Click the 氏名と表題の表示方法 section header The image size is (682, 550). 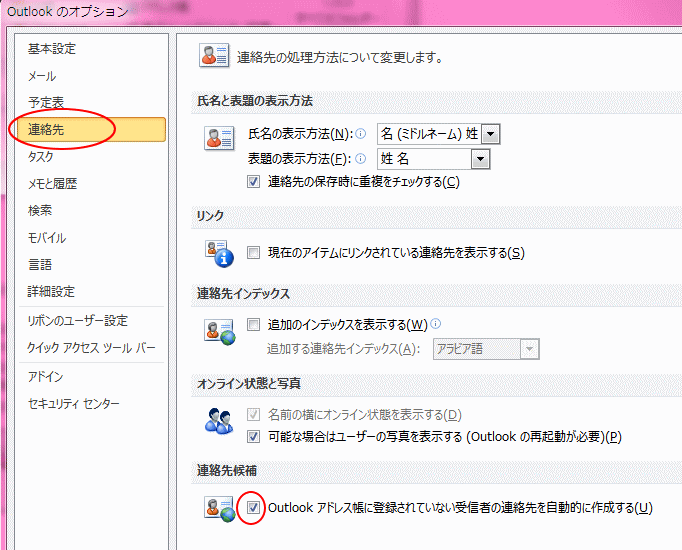point(255,101)
